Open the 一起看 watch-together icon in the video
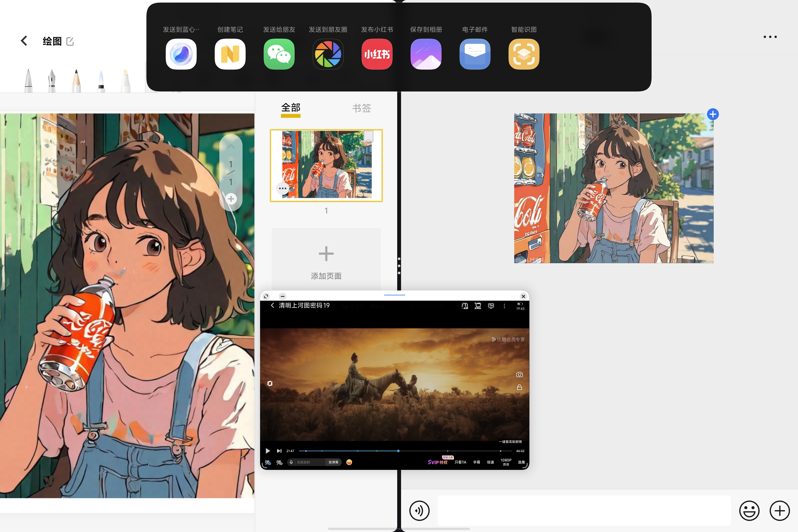Viewport: 798px width, 532px height. [465, 306]
